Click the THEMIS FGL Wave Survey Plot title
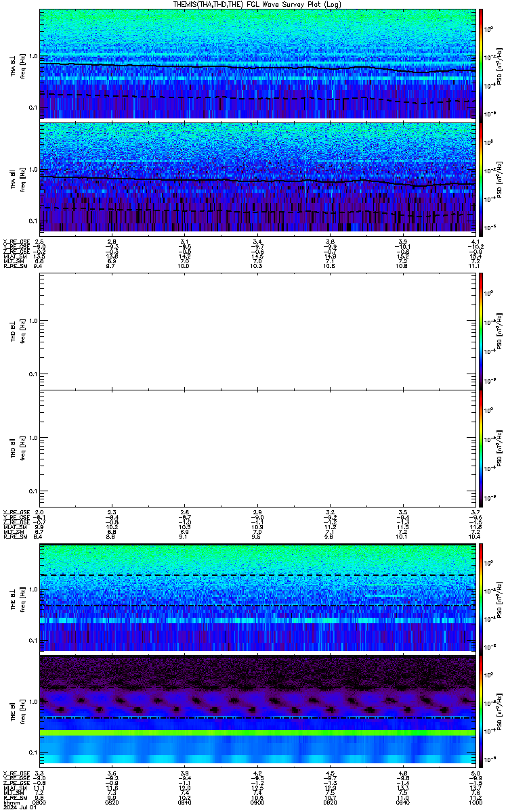The height and width of the screenshot is (812, 508). tap(257, 4)
